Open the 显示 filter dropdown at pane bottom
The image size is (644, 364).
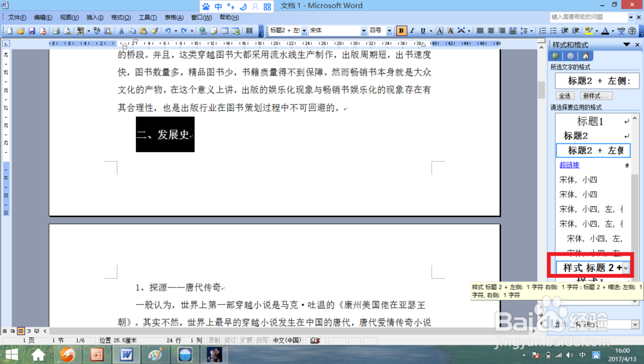(635, 325)
